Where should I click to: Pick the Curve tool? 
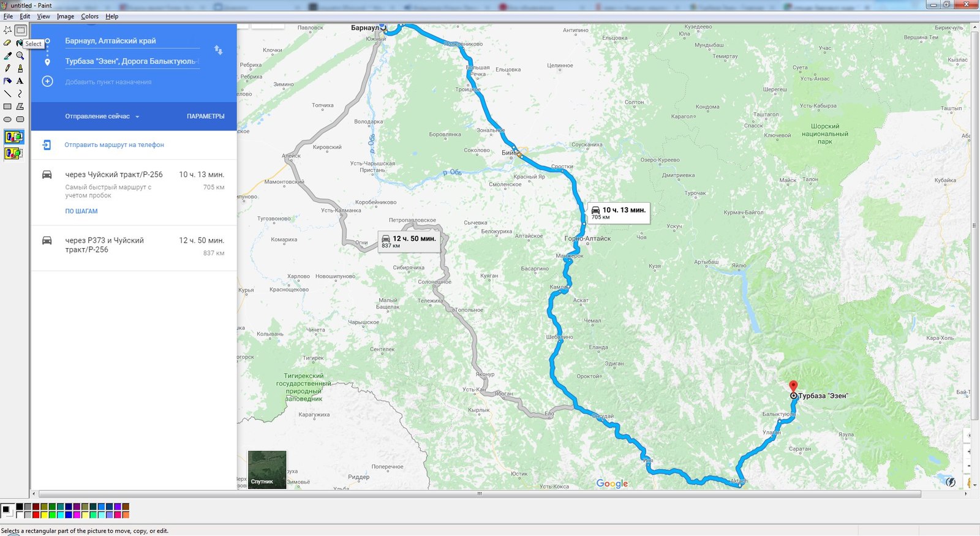coord(20,94)
